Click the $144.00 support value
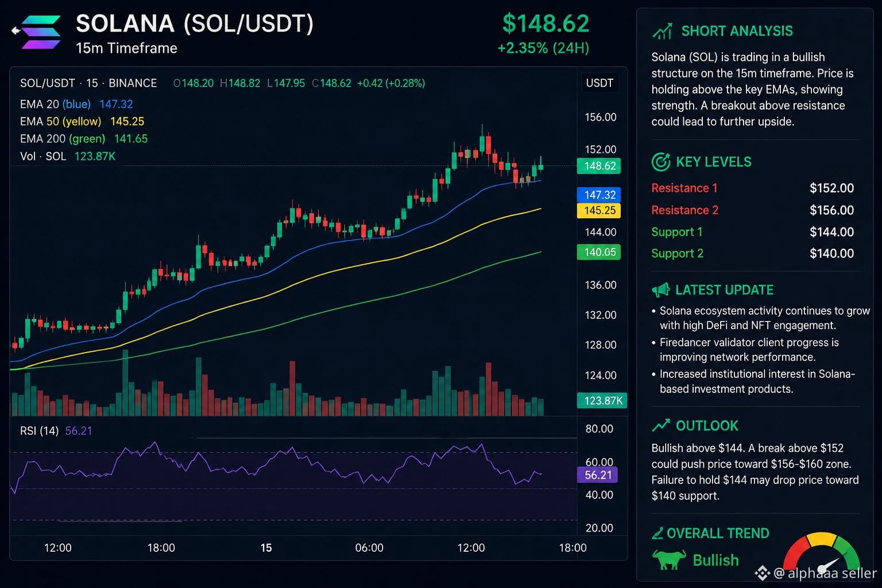This screenshot has height=588, width=882. (831, 232)
